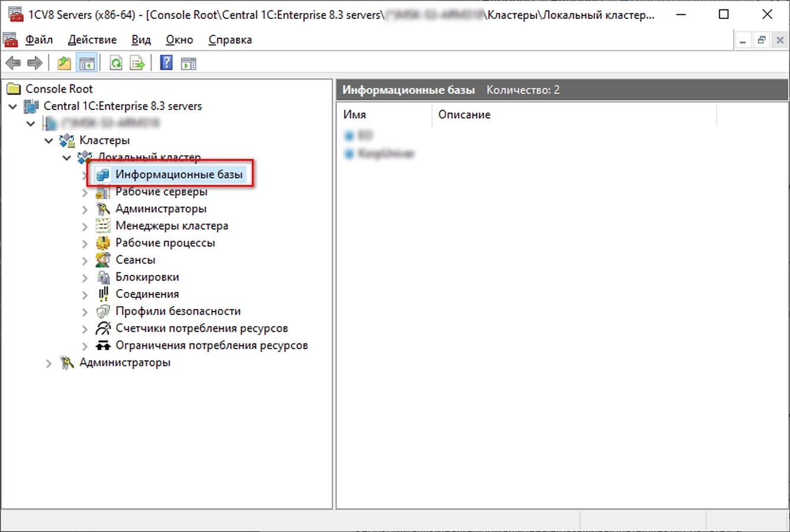Viewport: 790px width, 532px height.
Task: Open help via the blue question mark icon
Action: click(x=167, y=63)
